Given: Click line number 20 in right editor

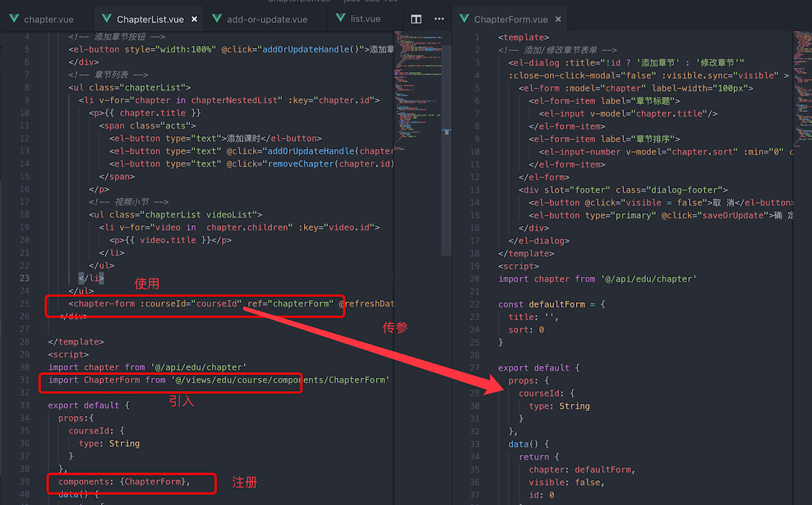Looking at the screenshot, I should click(x=475, y=279).
